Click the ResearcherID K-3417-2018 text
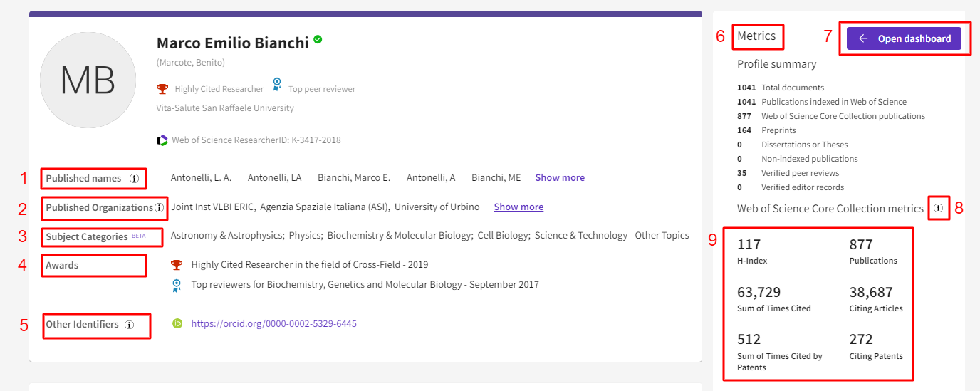This screenshot has width=980, height=391. point(256,140)
